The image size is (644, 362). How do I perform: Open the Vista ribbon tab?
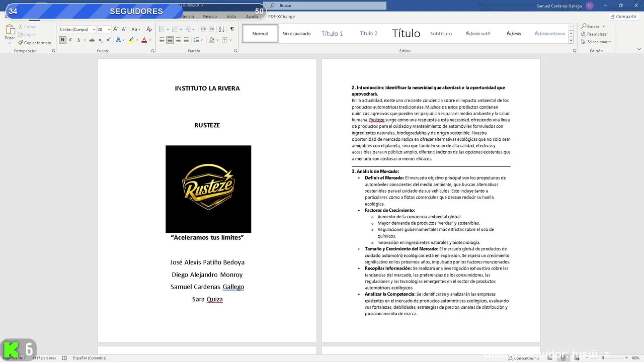coord(231,17)
